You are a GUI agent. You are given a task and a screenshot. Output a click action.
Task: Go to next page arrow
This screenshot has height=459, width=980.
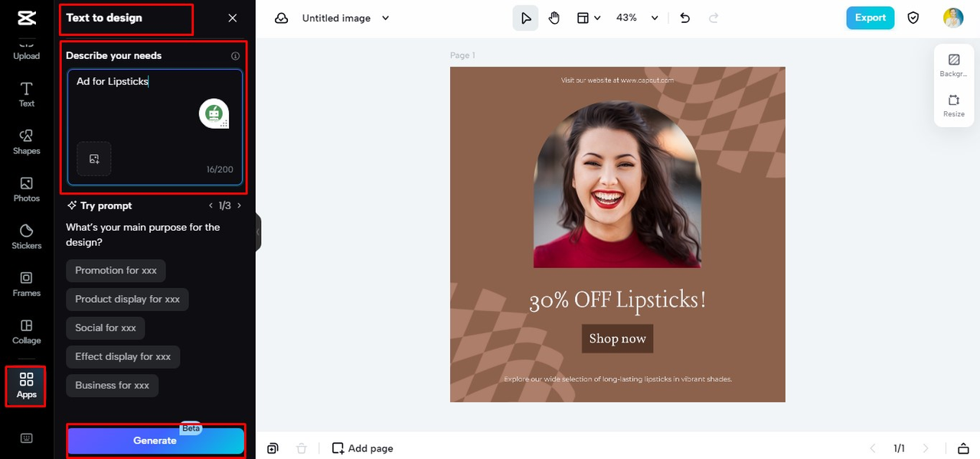pyautogui.click(x=926, y=448)
